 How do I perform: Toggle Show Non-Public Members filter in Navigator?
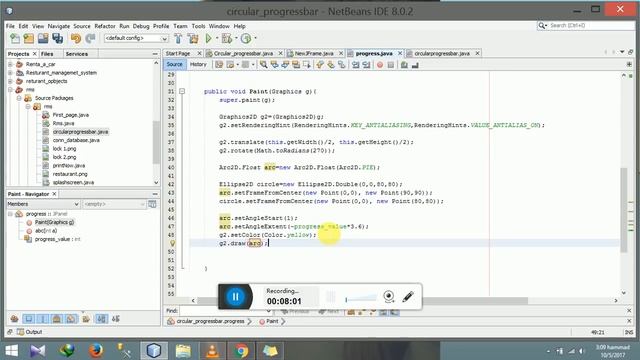[x=57, y=319]
